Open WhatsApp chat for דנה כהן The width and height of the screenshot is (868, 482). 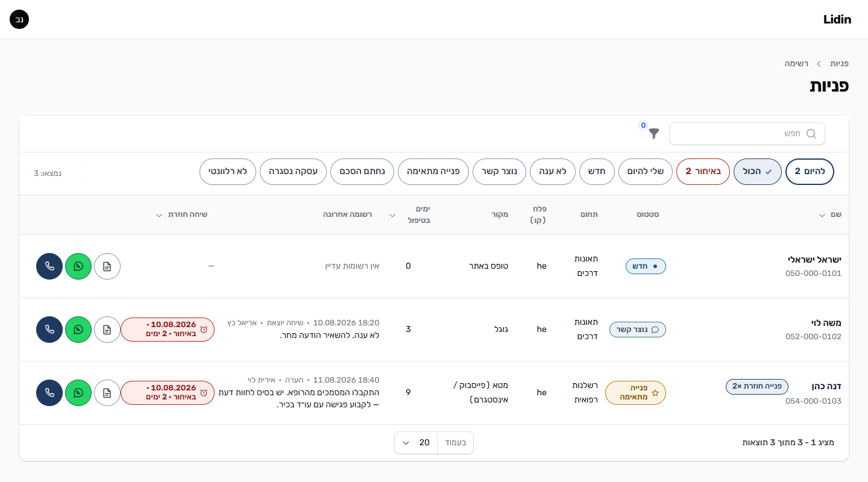[78, 393]
